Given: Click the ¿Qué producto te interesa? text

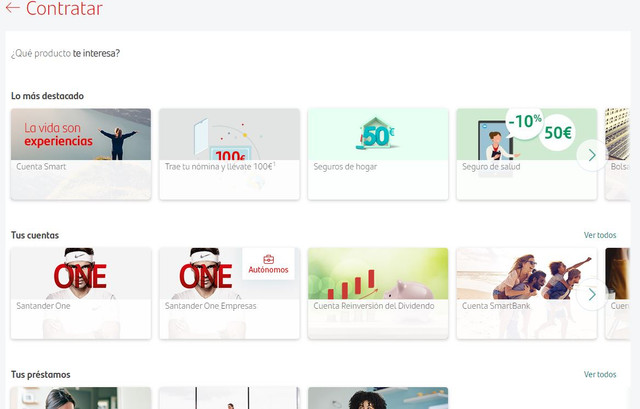Looking at the screenshot, I should [x=65, y=53].
